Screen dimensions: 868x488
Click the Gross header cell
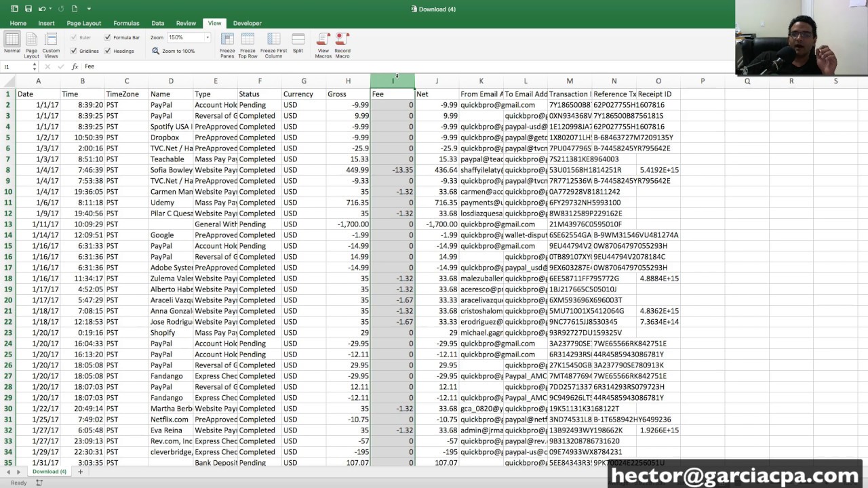(348, 94)
